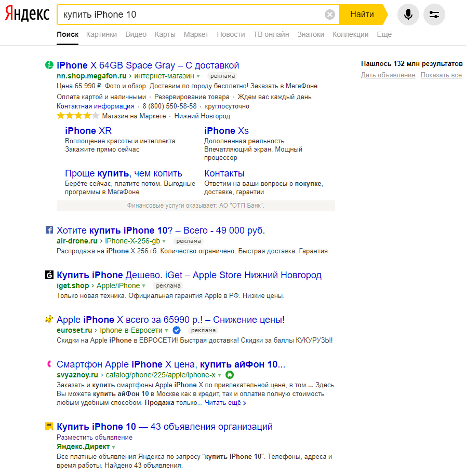The width and height of the screenshot is (466, 476).
Task: Click the Яндекс.Директ yellow favicon
Action: pyautogui.click(x=49, y=426)
